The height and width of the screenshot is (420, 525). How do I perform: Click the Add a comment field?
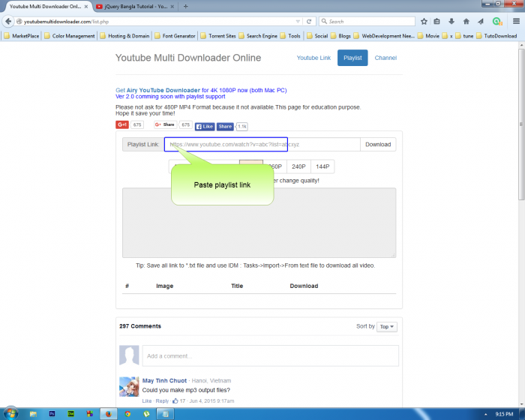point(271,355)
